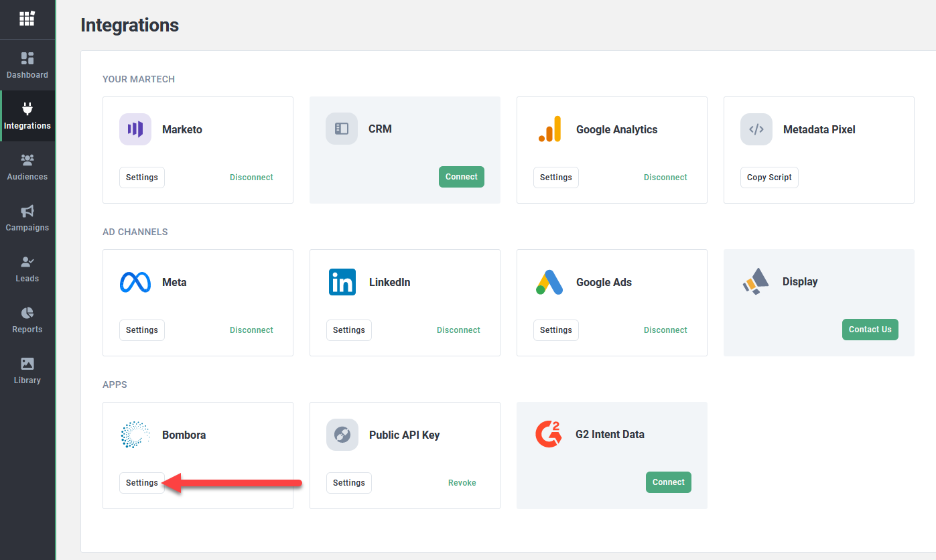Go to Audiences in the sidebar
Image resolution: width=936 pixels, height=560 pixels.
point(27,167)
